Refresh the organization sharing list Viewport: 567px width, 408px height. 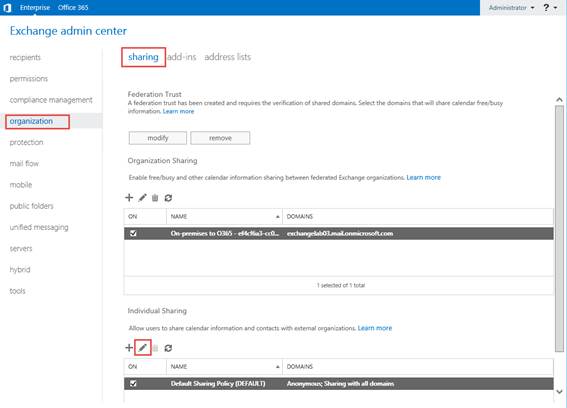tap(168, 198)
